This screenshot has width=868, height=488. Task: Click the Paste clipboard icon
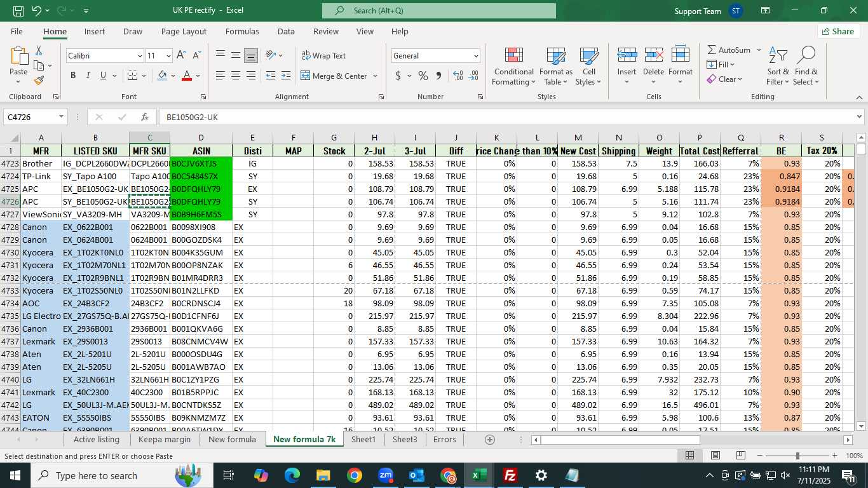pyautogui.click(x=18, y=57)
